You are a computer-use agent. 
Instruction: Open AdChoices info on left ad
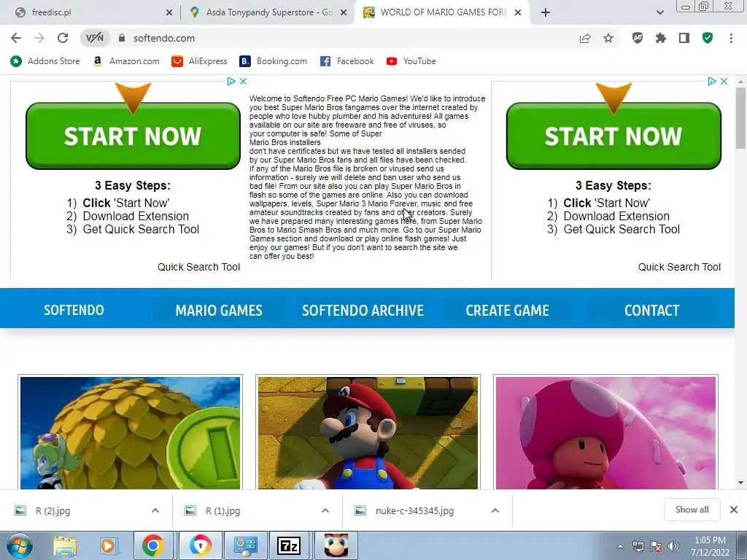click(x=231, y=82)
